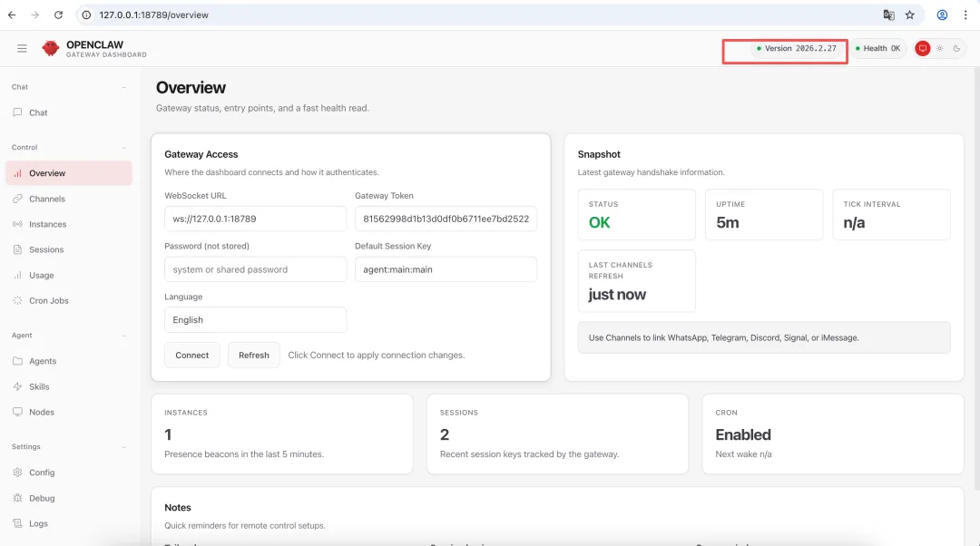Go to the Channels page
The width and height of the screenshot is (980, 546).
click(x=47, y=199)
